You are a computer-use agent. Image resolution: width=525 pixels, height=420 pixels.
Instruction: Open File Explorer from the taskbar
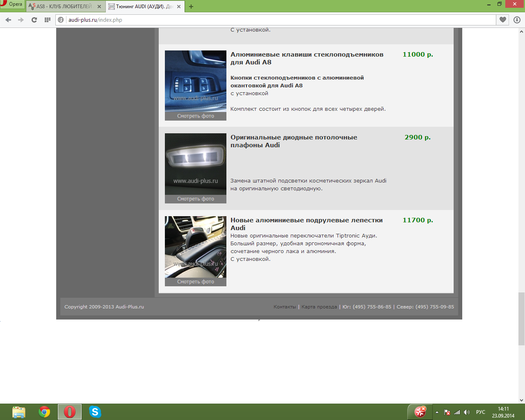click(x=19, y=412)
